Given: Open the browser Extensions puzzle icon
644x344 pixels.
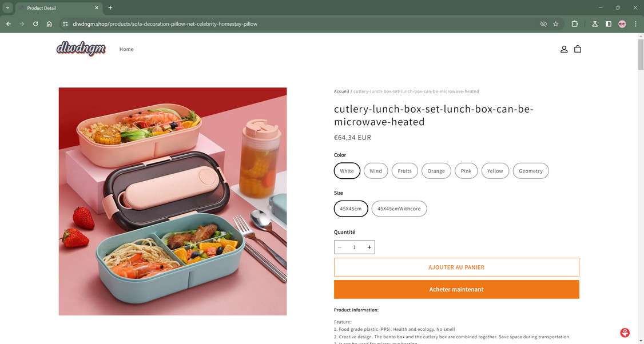Looking at the screenshot, I should pos(575,24).
